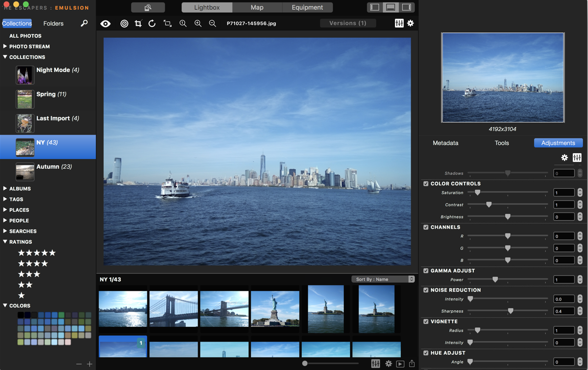Uncheck the Channels checkbox

(426, 227)
